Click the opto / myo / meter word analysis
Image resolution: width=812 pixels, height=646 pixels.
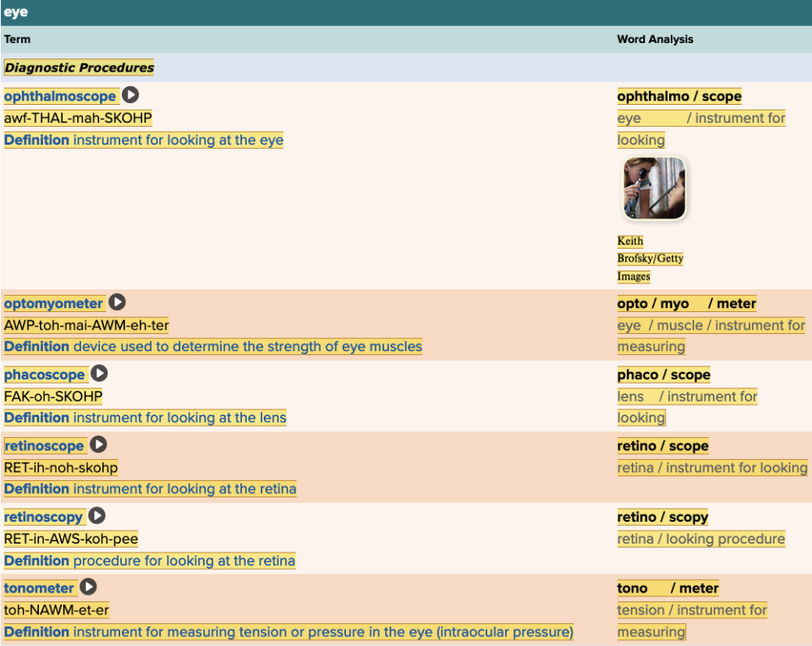coord(686,304)
